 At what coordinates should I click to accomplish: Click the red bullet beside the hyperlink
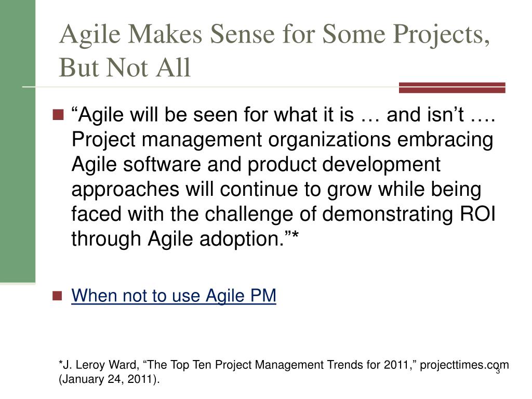point(58,296)
